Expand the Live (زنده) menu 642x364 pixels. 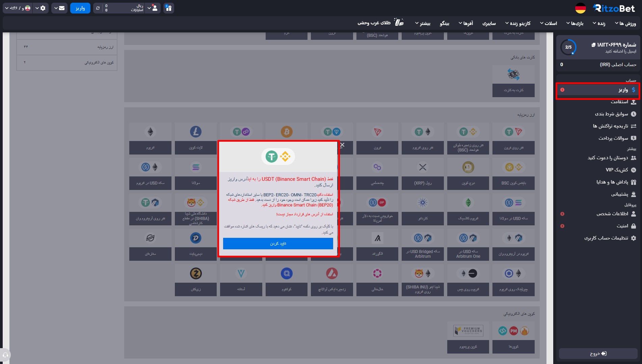pos(599,23)
